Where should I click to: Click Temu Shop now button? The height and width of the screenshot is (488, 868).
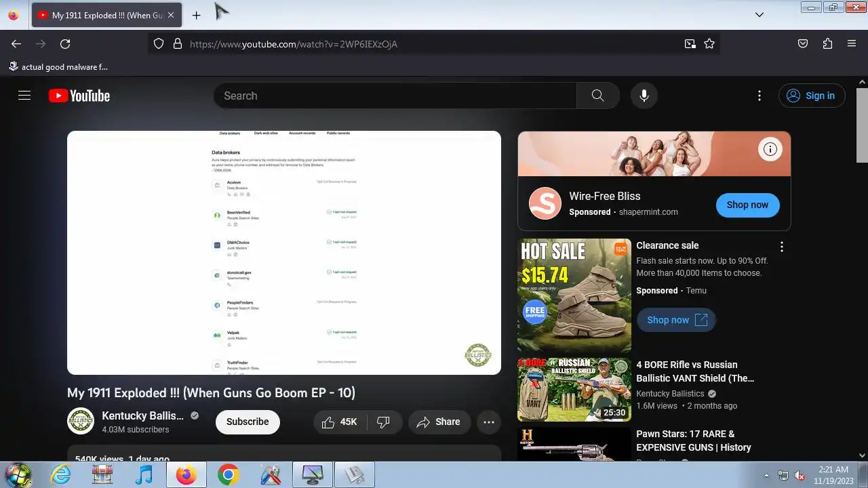coord(676,320)
